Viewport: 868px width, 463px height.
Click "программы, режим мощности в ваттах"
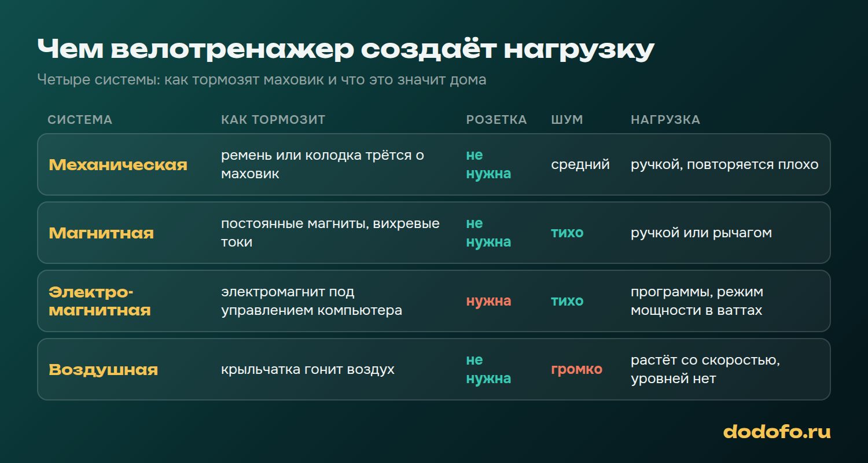click(697, 301)
